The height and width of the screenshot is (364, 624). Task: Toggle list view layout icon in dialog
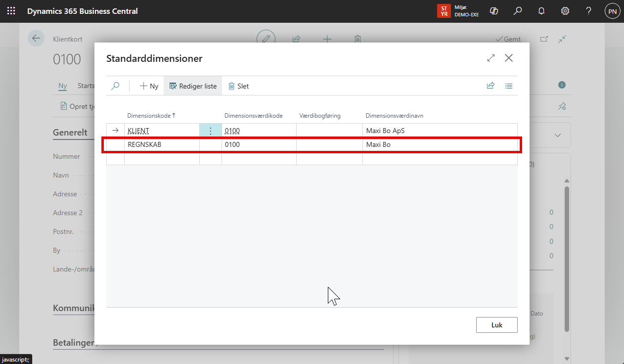point(509,86)
